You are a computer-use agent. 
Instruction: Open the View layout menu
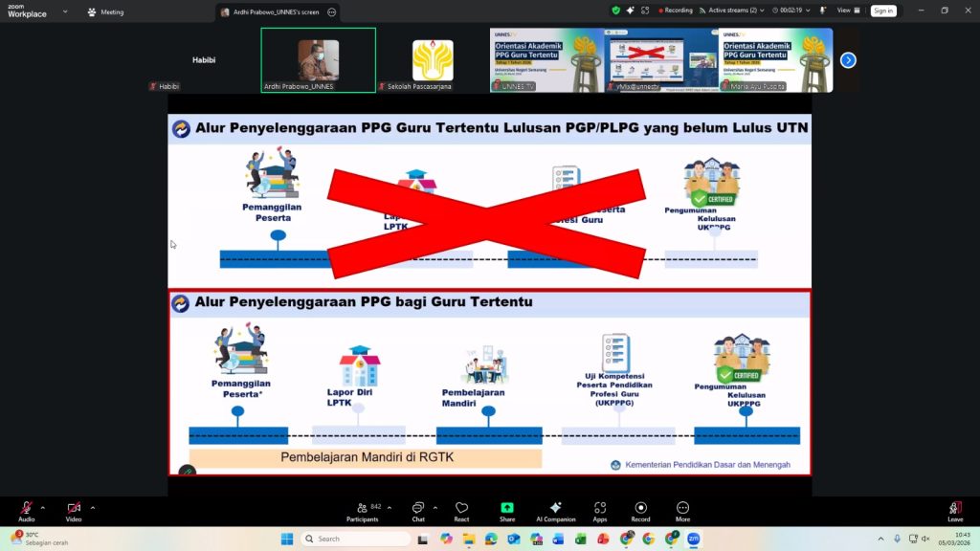click(846, 11)
